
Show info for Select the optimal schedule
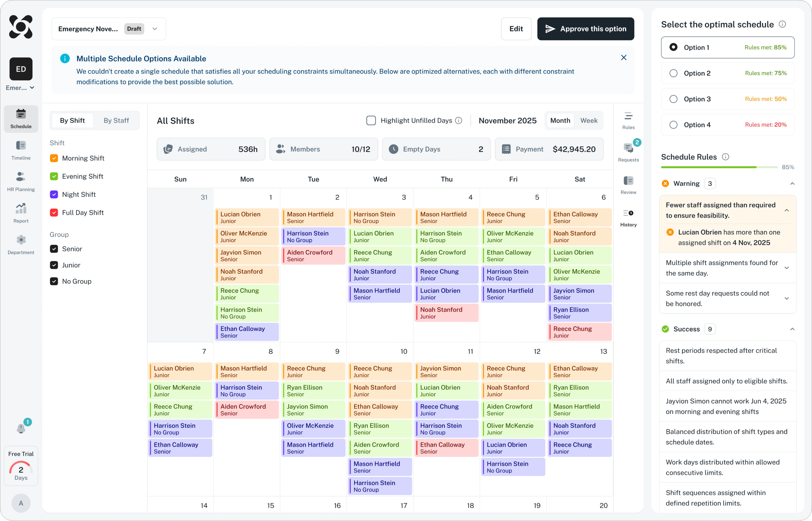pos(782,24)
